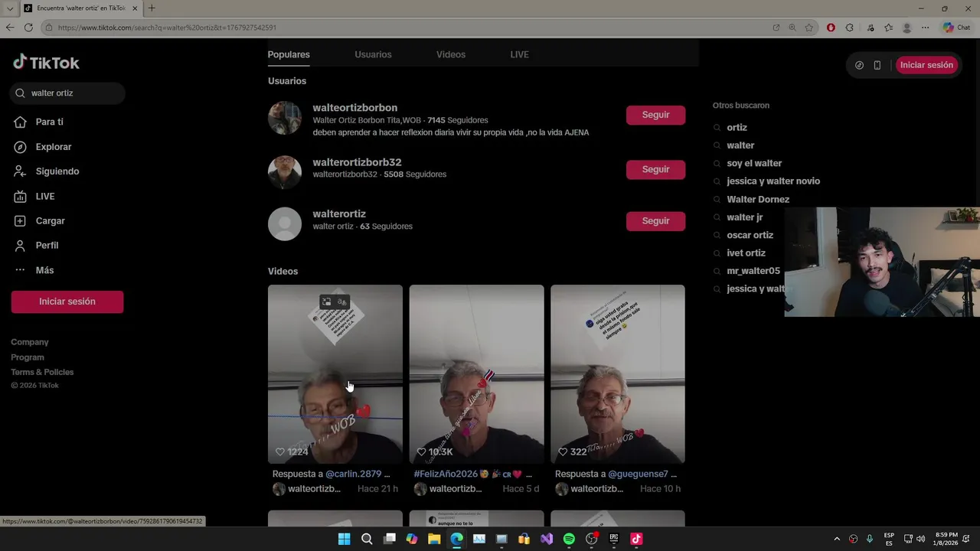Click the @carlin.2879 mention link

[353, 474]
